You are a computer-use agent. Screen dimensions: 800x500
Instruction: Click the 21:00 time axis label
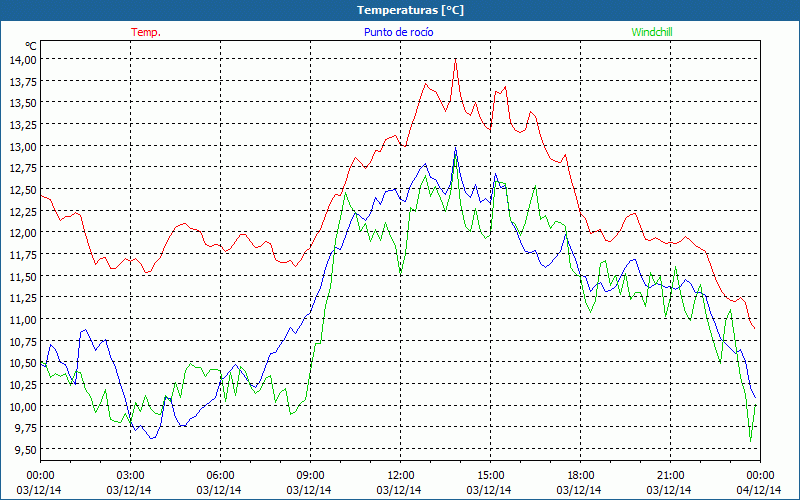670,476
